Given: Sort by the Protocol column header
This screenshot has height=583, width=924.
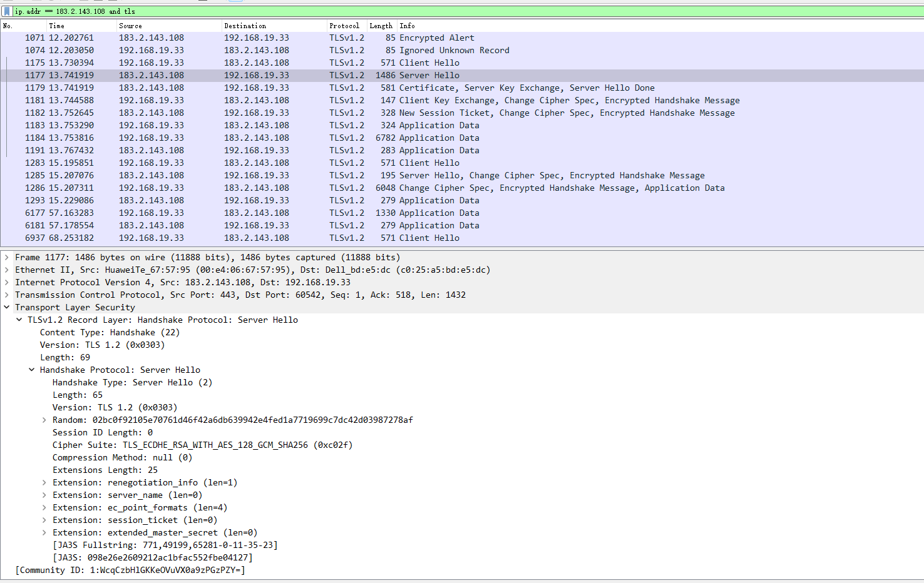Looking at the screenshot, I should (347, 26).
